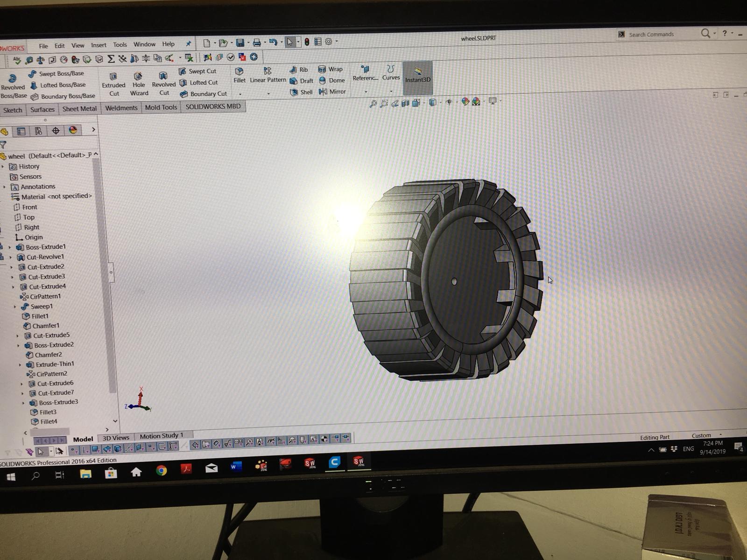
Task: Click the Save icon in the toolbar
Action: 240,43
